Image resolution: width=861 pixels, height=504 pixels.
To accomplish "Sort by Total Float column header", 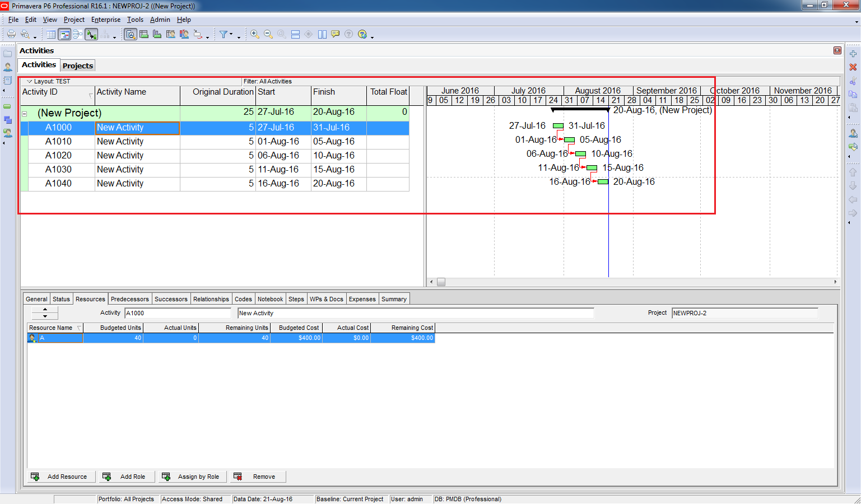I will point(388,95).
